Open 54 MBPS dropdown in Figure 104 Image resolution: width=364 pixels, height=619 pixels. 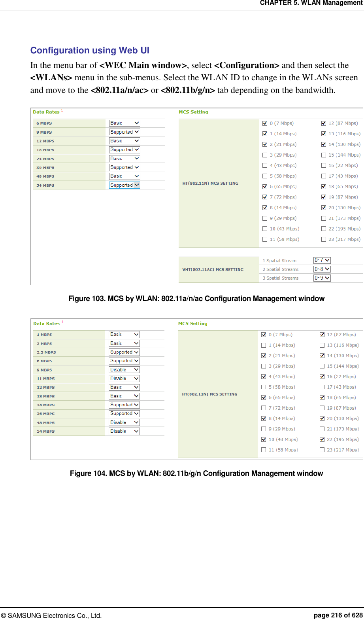point(124,431)
